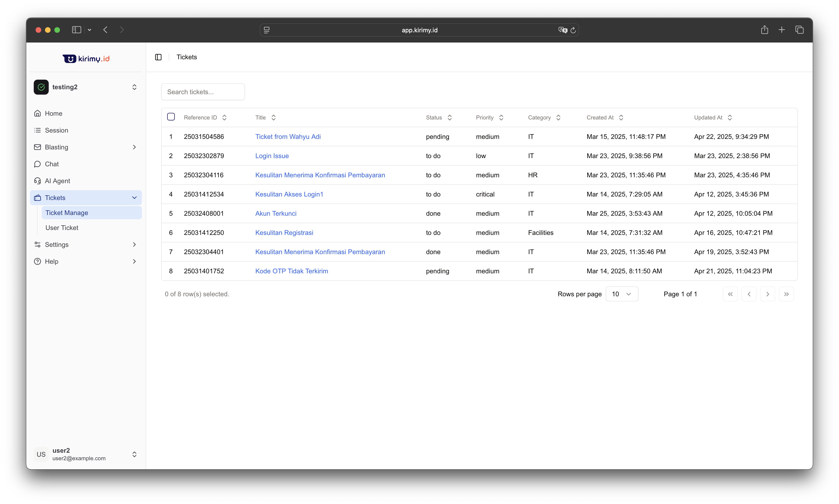Toggle the app sidebar panel icon

158,57
